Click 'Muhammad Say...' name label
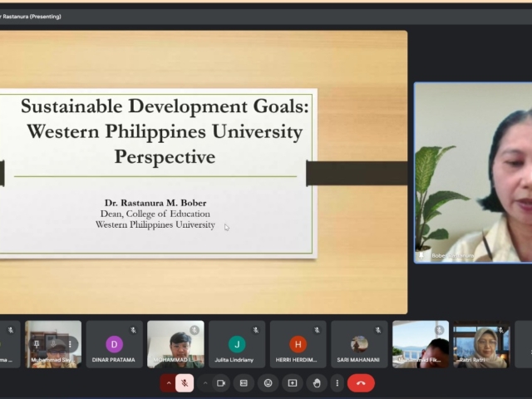The width and height of the screenshot is (532, 399). click(x=52, y=360)
